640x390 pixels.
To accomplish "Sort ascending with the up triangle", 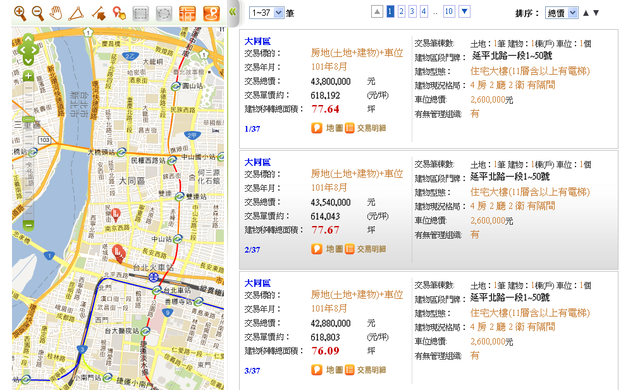I will click(x=586, y=13).
